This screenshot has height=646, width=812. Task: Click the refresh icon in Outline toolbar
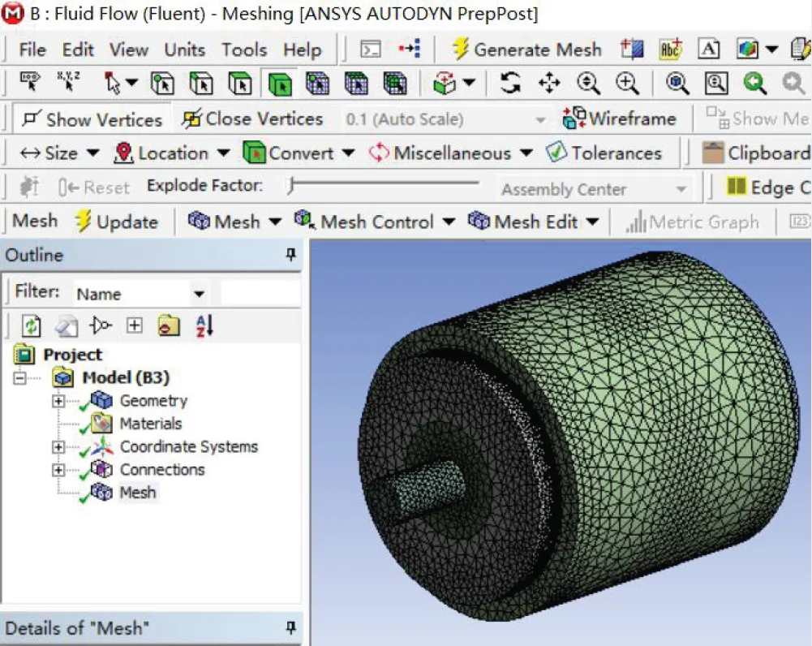coord(31,326)
